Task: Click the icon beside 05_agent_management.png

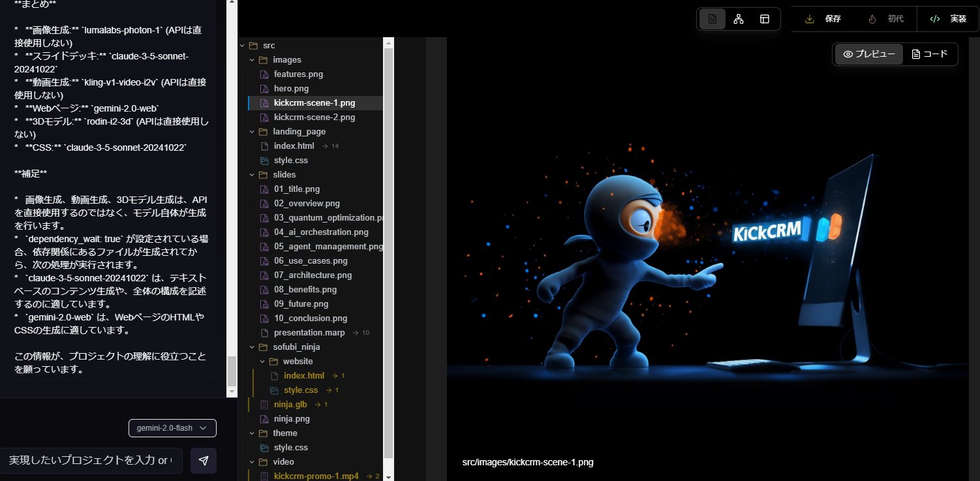Action: (264, 247)
